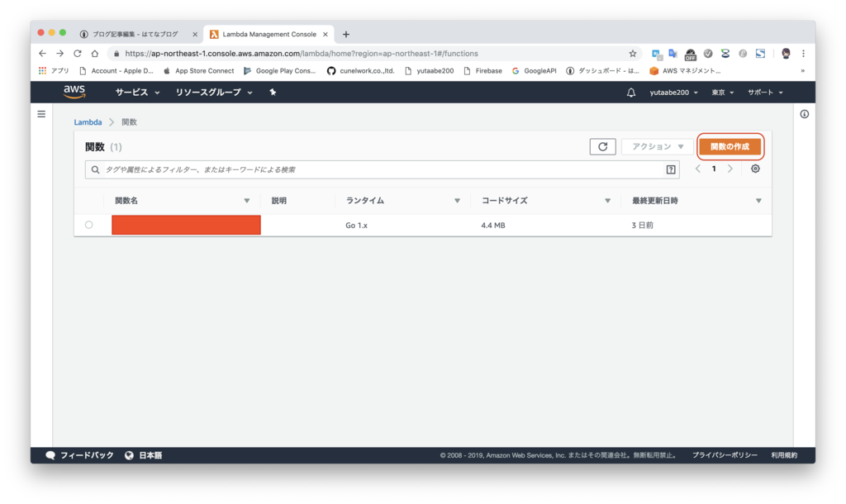Click the info panel icon at right edge
This screenshot has width=846, height=504.
tap(805, 114)
